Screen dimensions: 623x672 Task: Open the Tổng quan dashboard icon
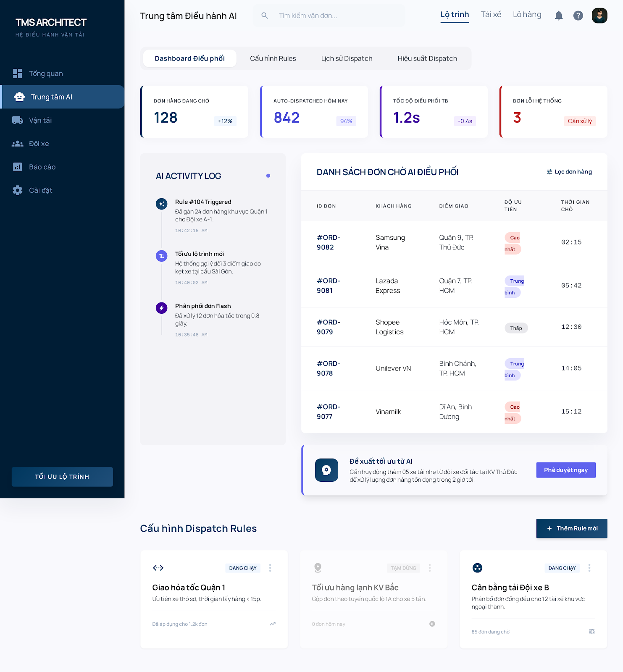click(17, 73)
